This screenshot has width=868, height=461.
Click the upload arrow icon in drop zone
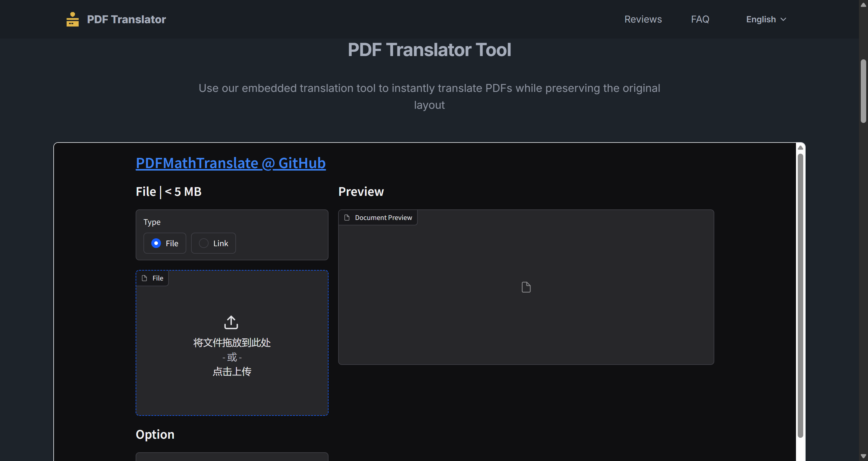(x=231, y=322)
